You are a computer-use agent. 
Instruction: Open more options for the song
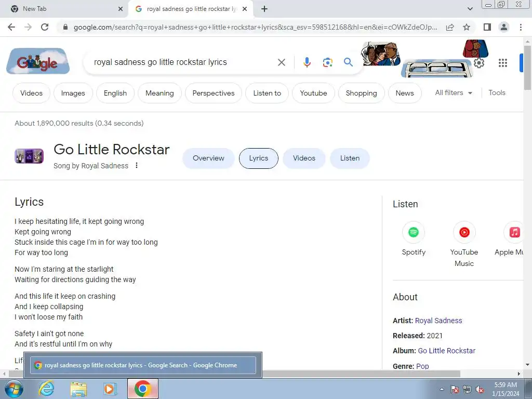(x=137, y=166)
